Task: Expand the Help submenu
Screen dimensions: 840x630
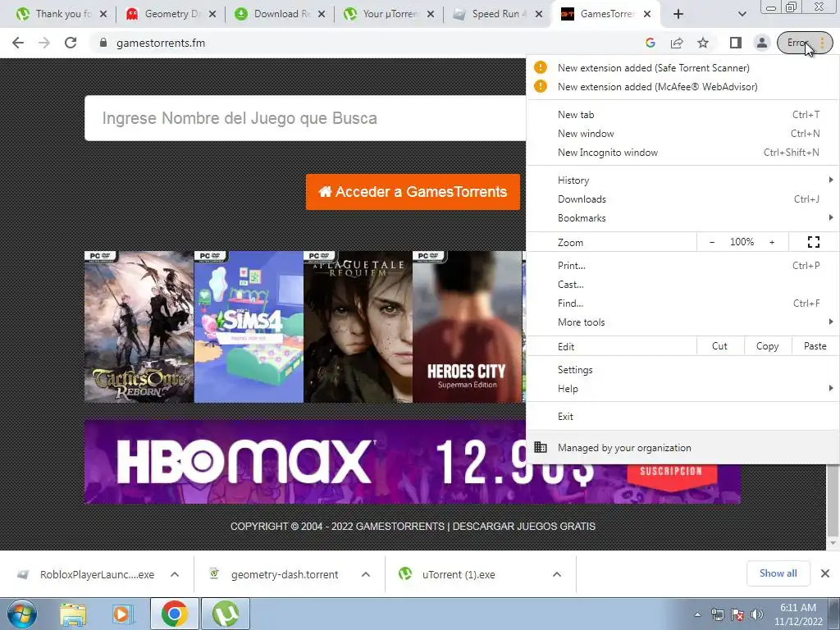Action: pyautogui.click(x=682, y=388)
